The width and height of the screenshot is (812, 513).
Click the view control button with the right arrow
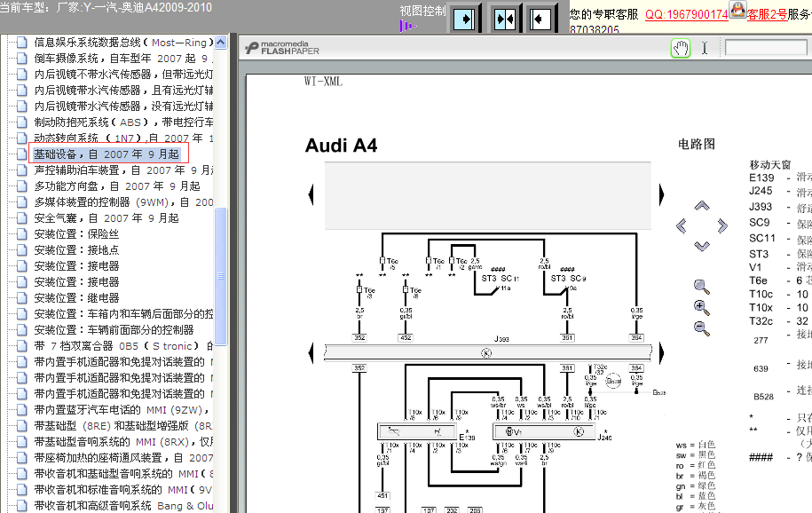coord(464,20)
